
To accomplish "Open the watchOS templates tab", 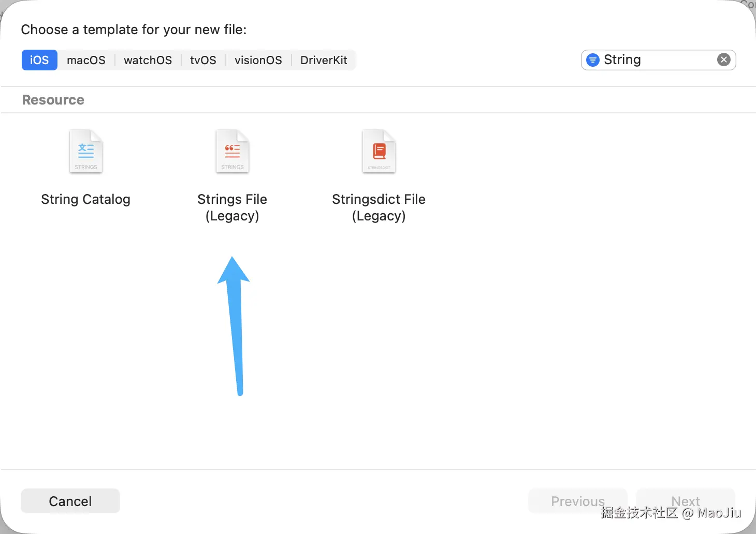I will tap(148, 60).
